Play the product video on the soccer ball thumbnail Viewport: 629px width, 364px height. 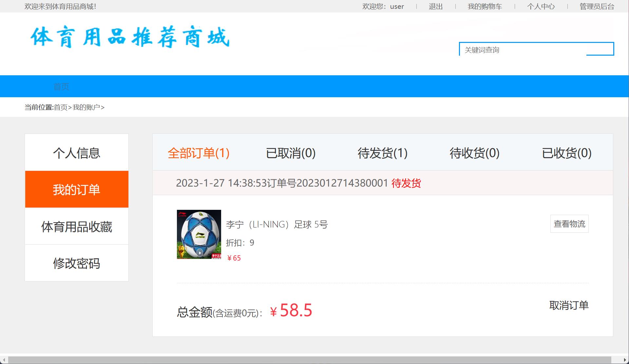(x=200, y=252)
